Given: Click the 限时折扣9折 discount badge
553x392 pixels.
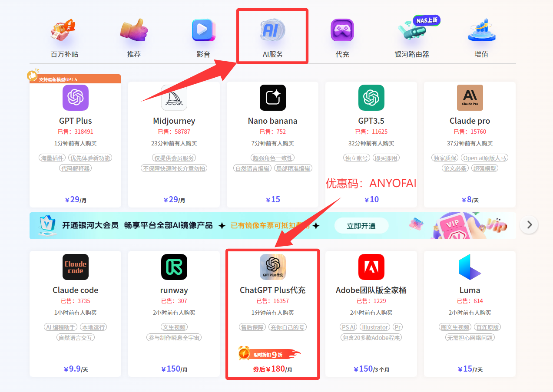Looking at the screenshot, I should [x=269, y=354].
